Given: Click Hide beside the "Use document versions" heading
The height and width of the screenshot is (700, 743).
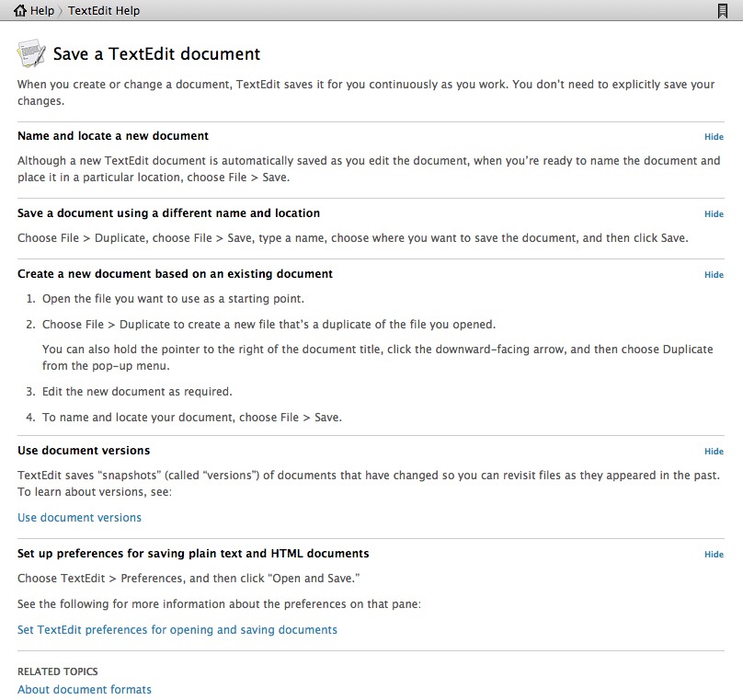Looking at the screenshot, I should (714, 452).
